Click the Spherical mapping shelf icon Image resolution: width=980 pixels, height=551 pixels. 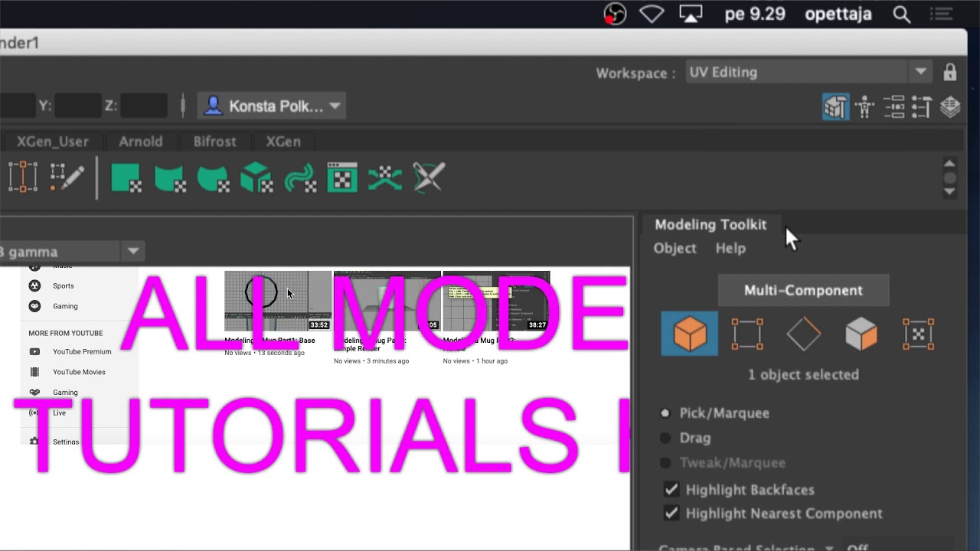pos(213,178)
